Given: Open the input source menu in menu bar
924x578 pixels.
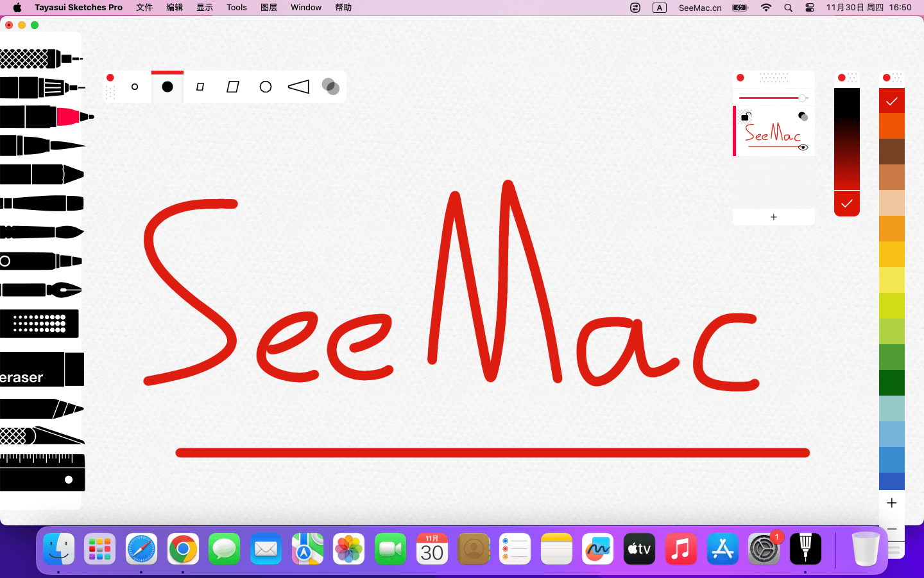Looking at the screenshot, I should click(660, 8).
